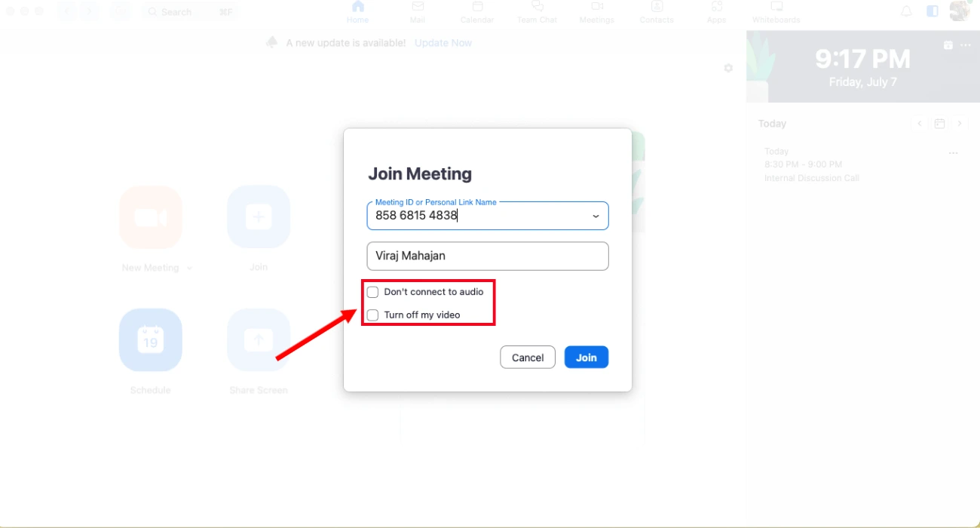Open the notifications bell icon
This screenshot has height=528, width=980.
907,11
